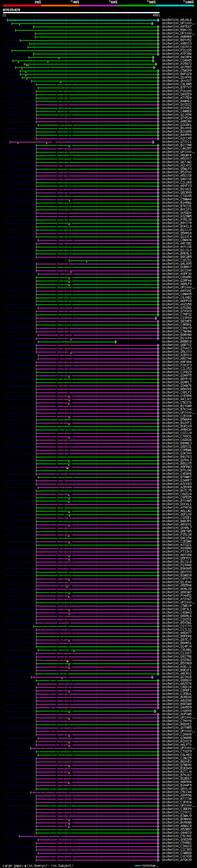Select hit label UniRef100_C8L8N5
The width and height of the screenshot is (197, 868).
point(177,84)
